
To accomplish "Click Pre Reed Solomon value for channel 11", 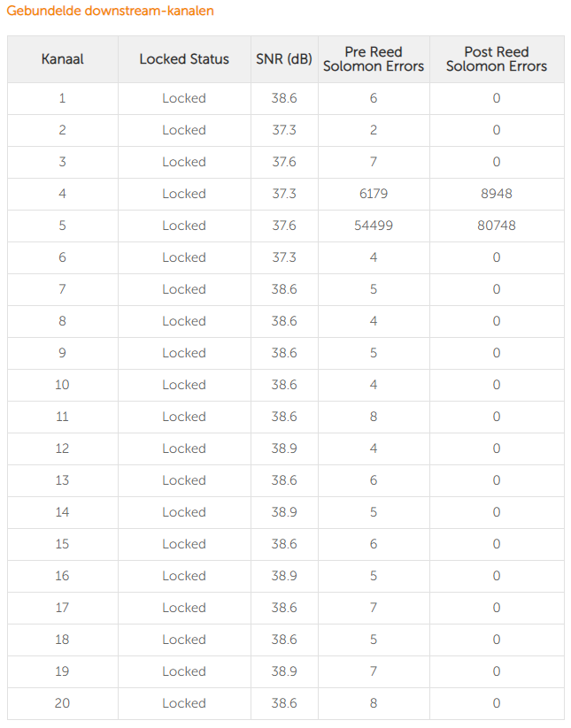I will pyautogui.click(x=374, y=417).
